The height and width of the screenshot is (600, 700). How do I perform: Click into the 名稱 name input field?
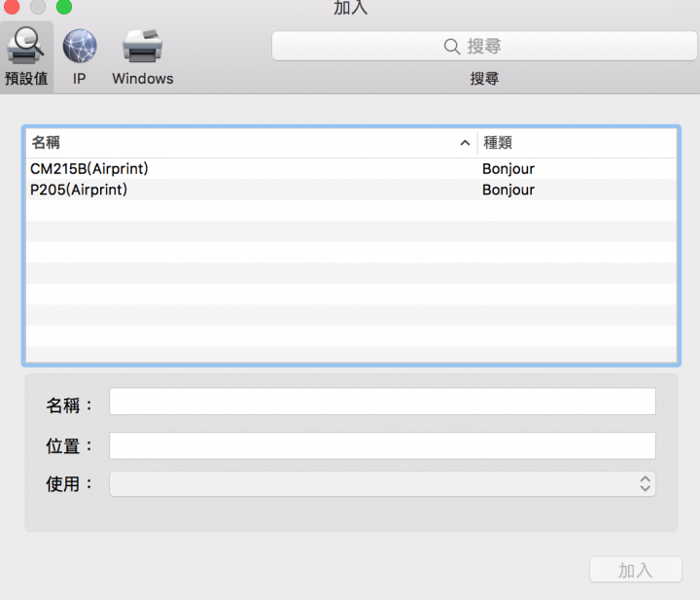click(383, 402)
